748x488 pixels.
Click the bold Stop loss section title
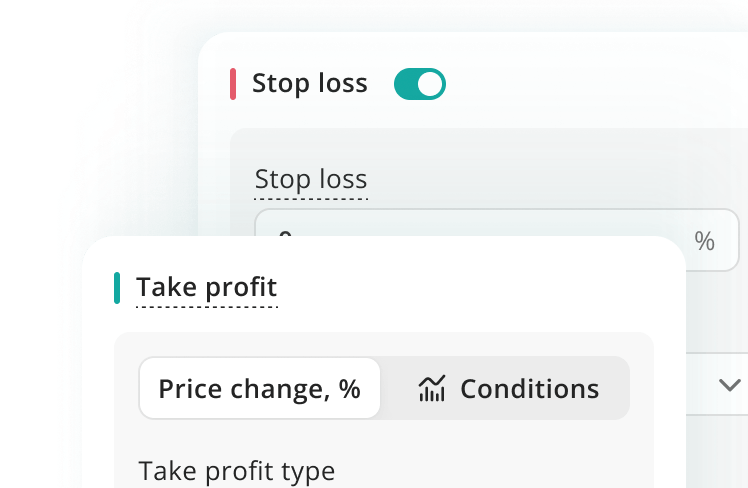pos(309,84)
